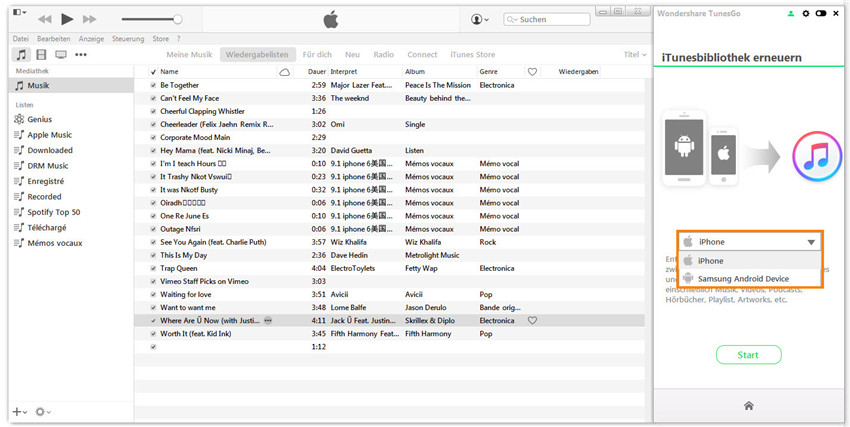This screenshot has height=427, width=850.
Task: Open options dots for Where Are Ü Now
Action: 268,321
